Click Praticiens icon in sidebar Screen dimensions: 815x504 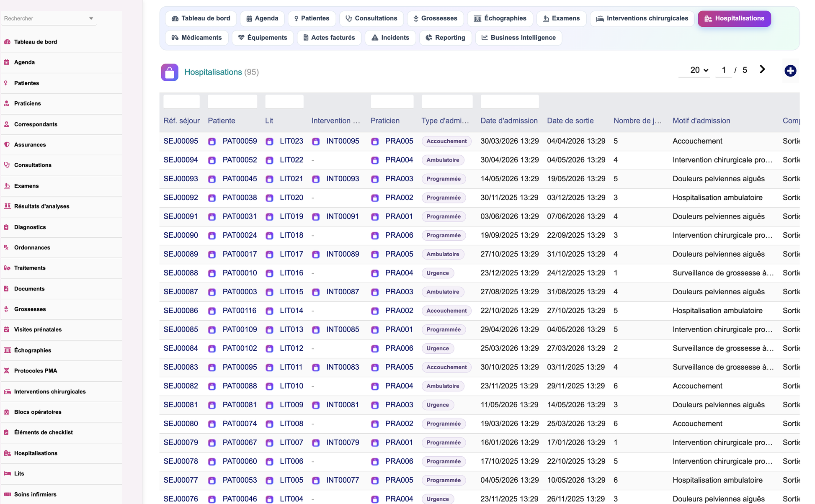coord(7,103)
